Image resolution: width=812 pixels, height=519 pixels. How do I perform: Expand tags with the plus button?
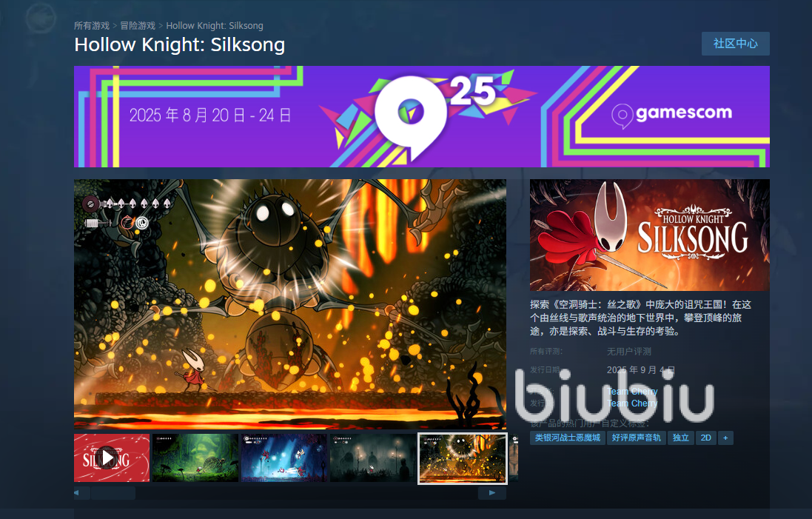pyautogui.click(x=725, y=438)
